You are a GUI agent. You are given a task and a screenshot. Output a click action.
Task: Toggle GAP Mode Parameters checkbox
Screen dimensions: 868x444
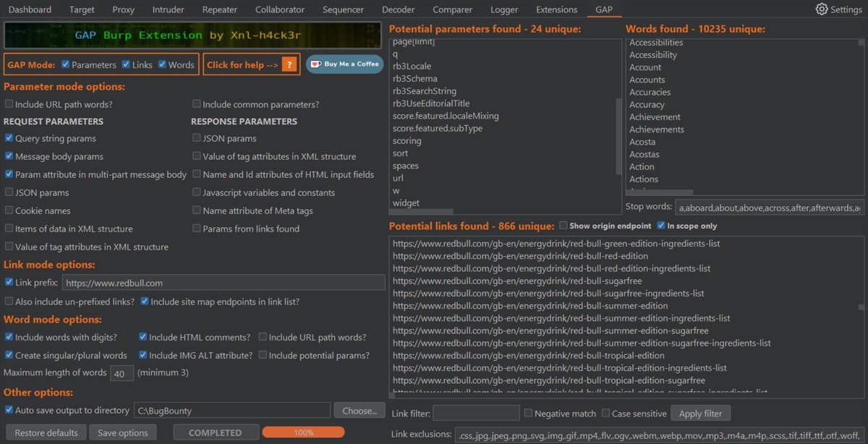point(66,64)
